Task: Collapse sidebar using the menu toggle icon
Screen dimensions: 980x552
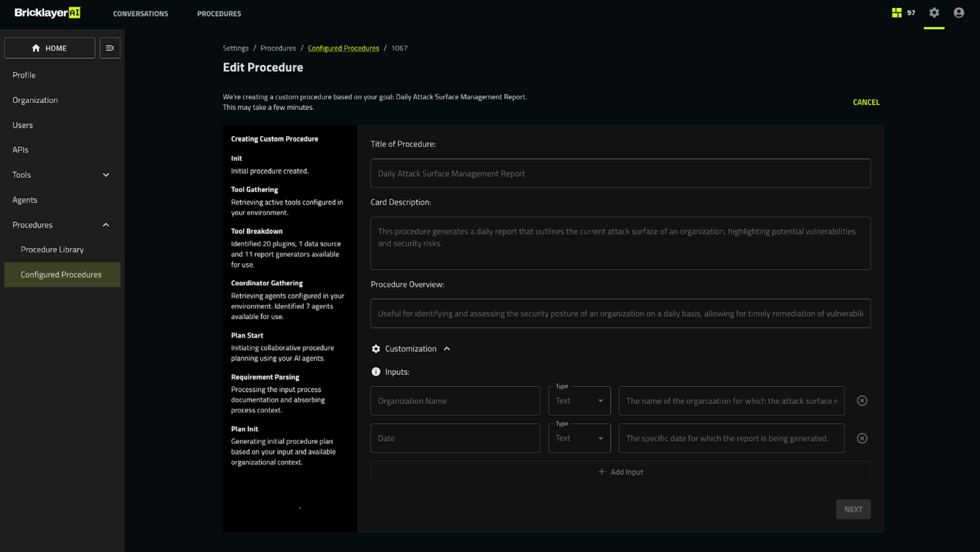Action: tap(110, 48)
